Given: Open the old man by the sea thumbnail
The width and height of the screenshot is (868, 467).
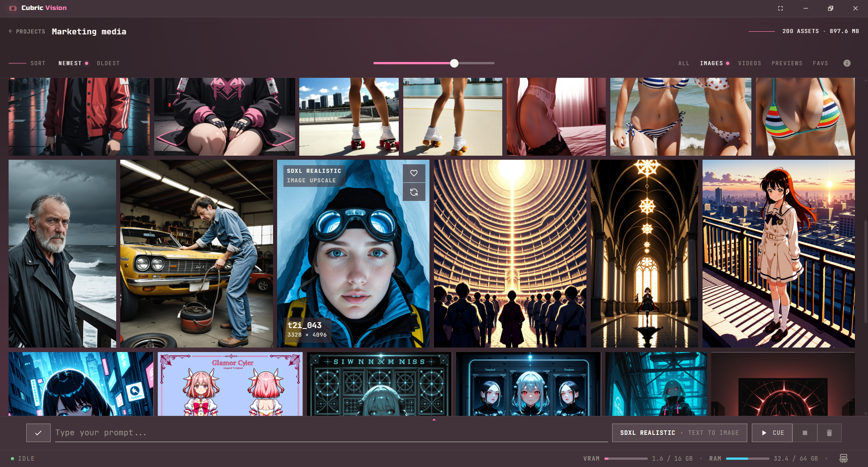Looking at the screenshot, I should click(x=62, y=253).
